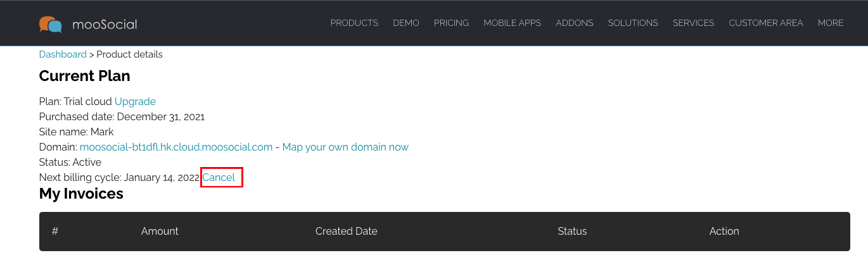Open the ADDONS navigation item
Image resolution: width=868 pixels, height=260 pixels.
[x=575, y=23]
